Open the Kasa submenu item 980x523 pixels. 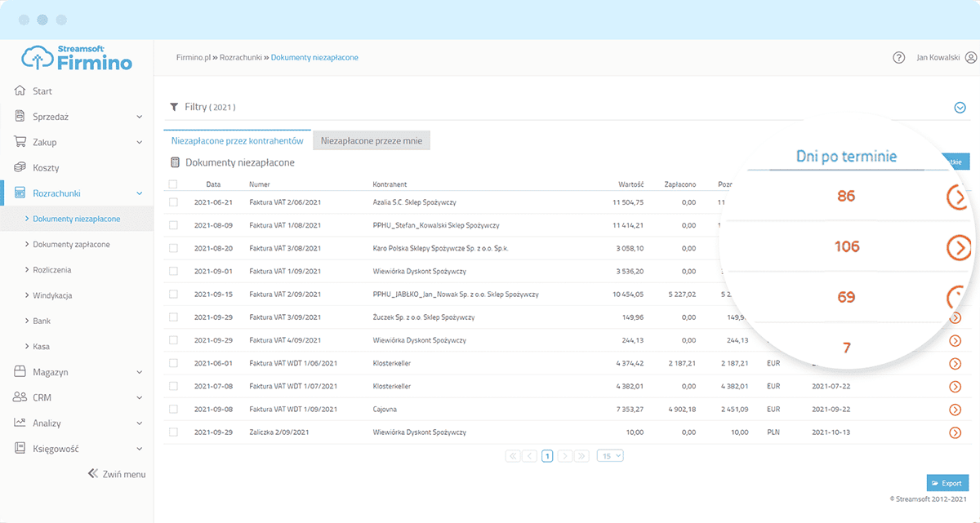point(41,346)
